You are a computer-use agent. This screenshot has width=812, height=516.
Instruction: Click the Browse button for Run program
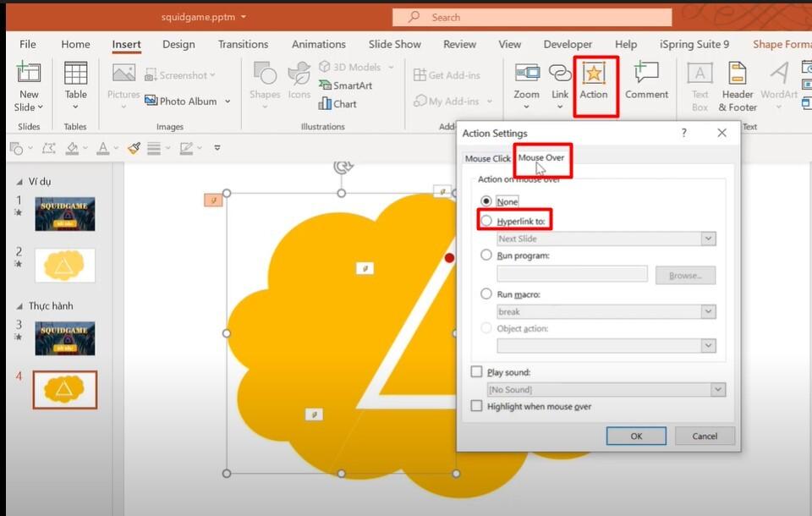coord(685,275)
